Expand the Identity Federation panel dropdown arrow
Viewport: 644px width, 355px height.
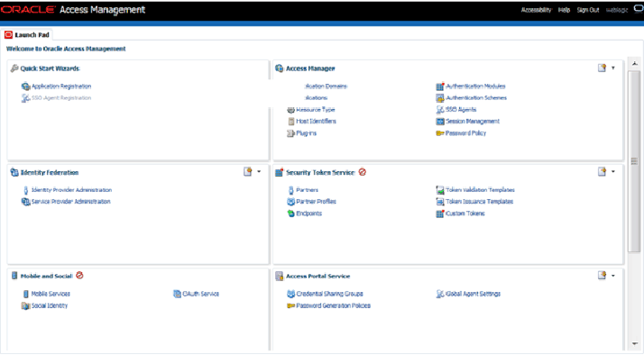coord(259,172)
